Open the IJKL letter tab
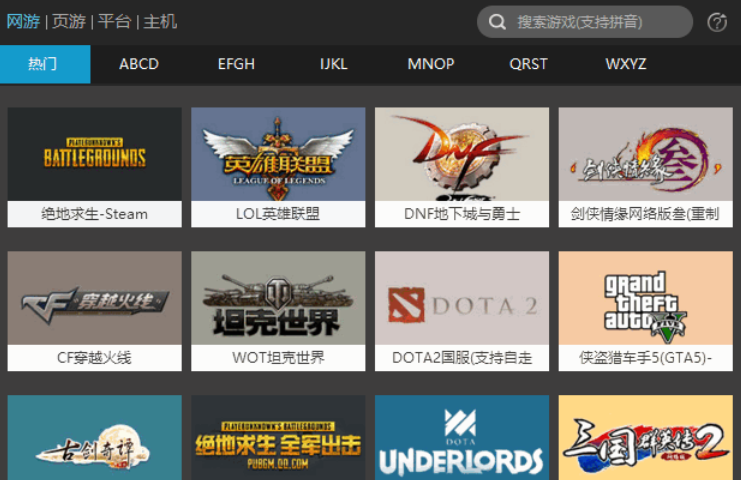 333,64
